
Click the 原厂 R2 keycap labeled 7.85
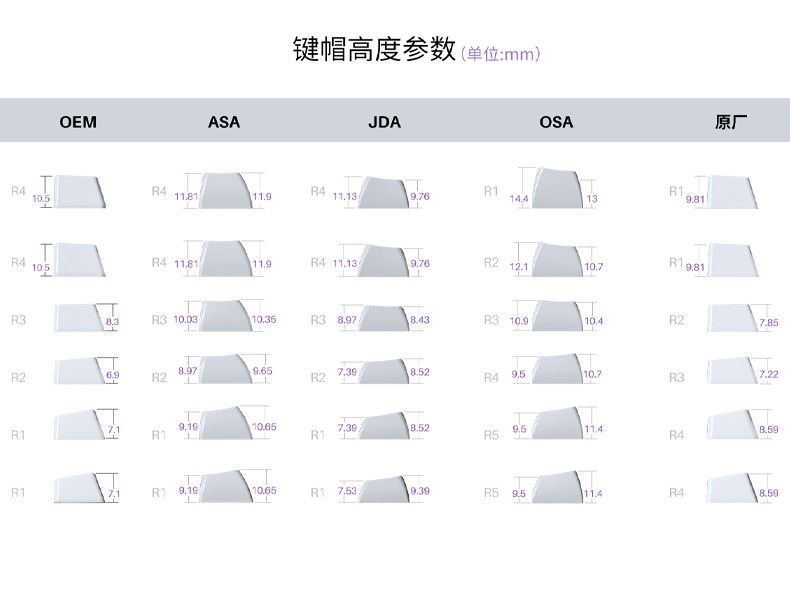click(732, 318)
